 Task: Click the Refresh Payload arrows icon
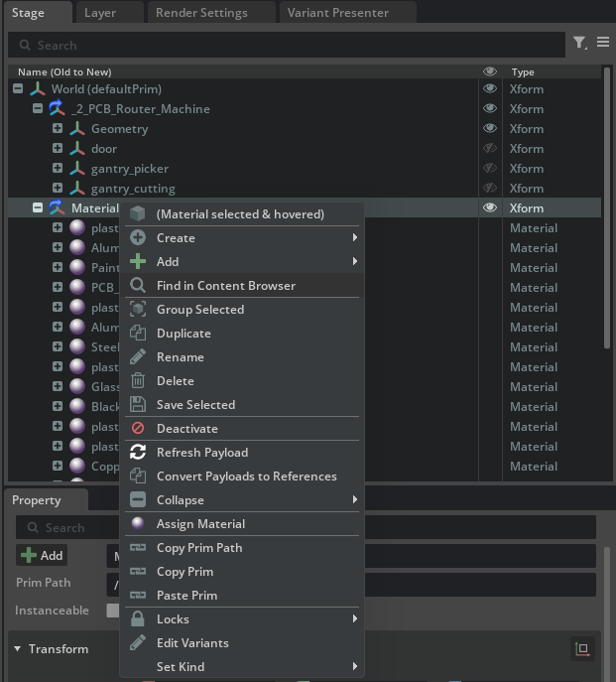click(138, 453)
